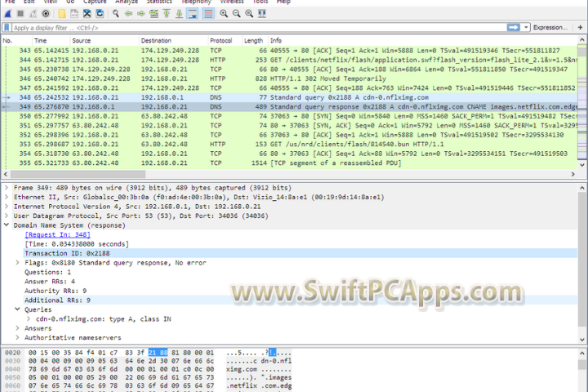Viewport: 588px width, 392px height.
Task: Jump to the first packet with the up arrow
Action: point(167,14)
